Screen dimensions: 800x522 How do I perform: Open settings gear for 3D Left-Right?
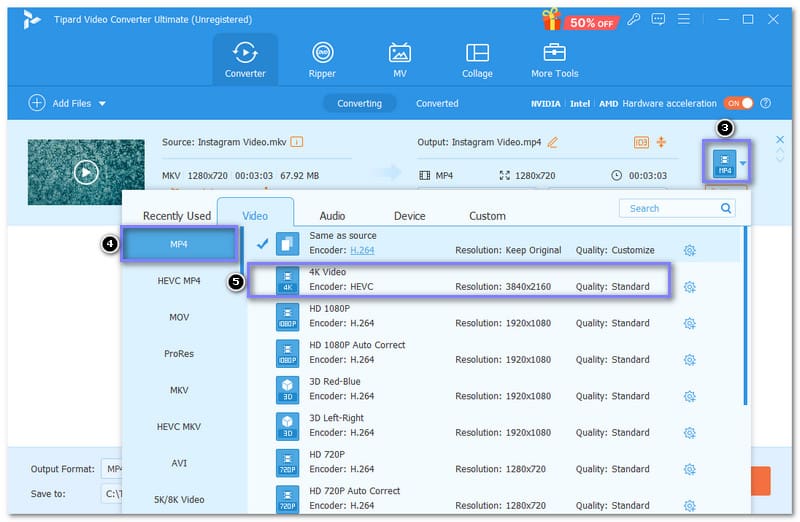coord(689,433)
